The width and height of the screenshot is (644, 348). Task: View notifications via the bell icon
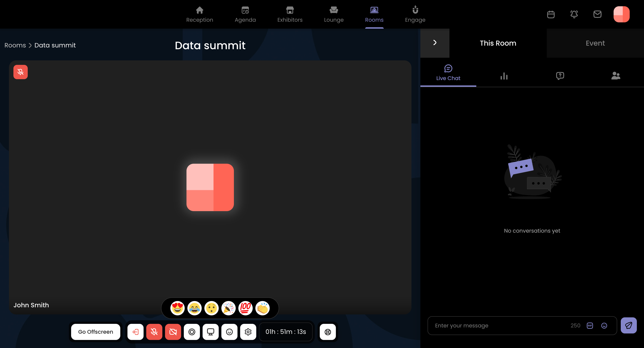[574, 14]
